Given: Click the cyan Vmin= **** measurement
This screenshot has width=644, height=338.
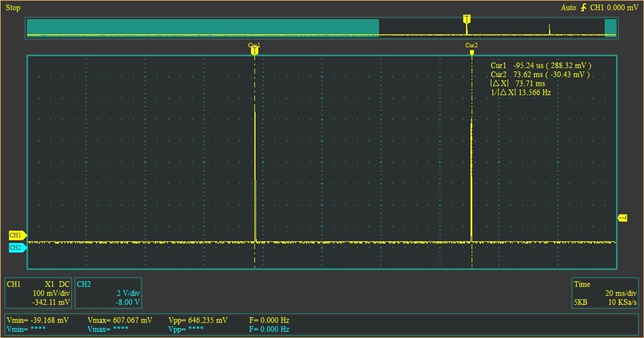Looking at the screenshot, I should coord(26,329).
